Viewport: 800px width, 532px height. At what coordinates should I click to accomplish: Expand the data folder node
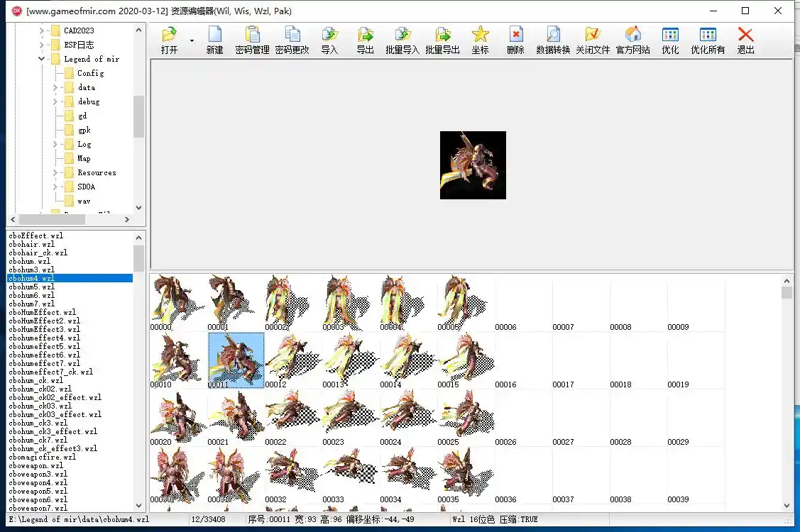click(55, 88)
